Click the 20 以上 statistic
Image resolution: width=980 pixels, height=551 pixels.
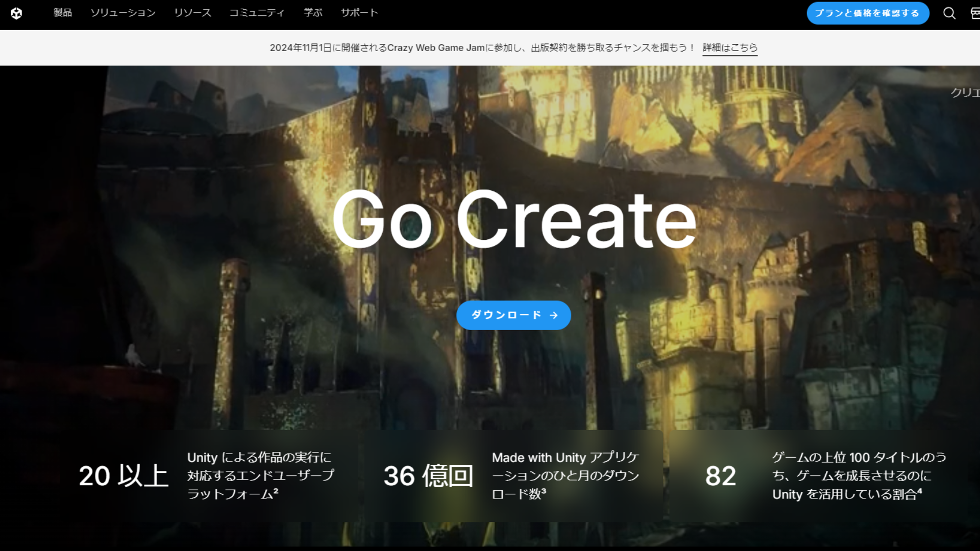click(x=124, y=476)
